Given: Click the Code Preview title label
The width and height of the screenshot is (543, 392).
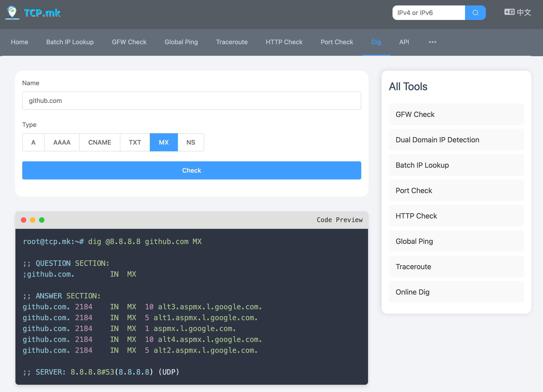Looking at the screenshot, I should (339, 220).
